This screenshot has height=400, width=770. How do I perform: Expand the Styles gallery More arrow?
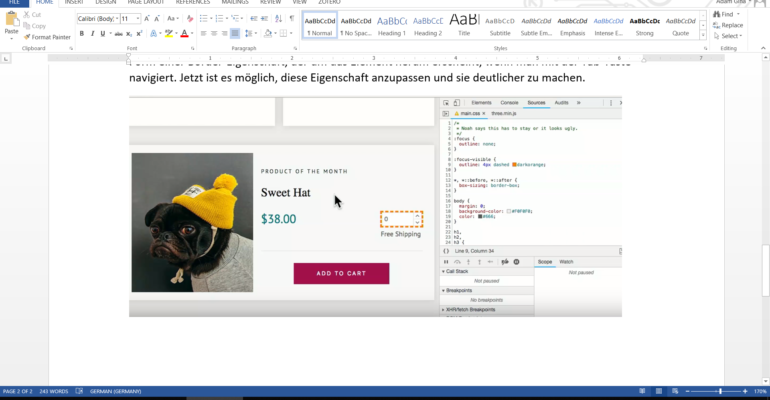tap(703, 35)
